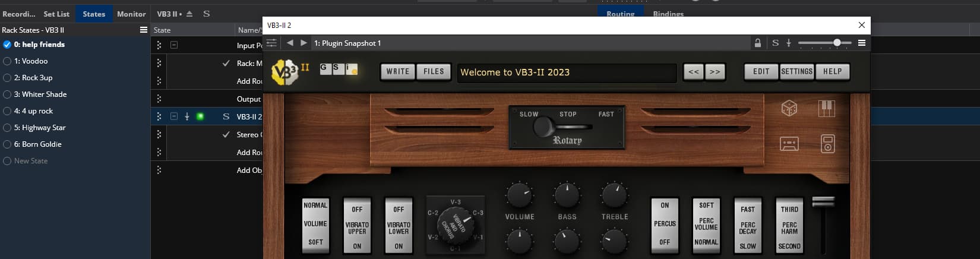The image size is (980, 259).
Task: Click the S badge next to the VB3 logo
Action: (337, 68)
